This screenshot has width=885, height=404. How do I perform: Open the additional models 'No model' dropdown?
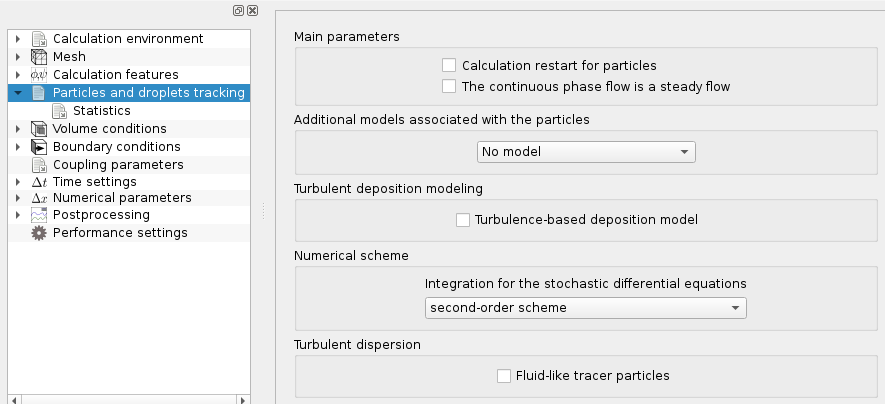[x=585, y=152]
